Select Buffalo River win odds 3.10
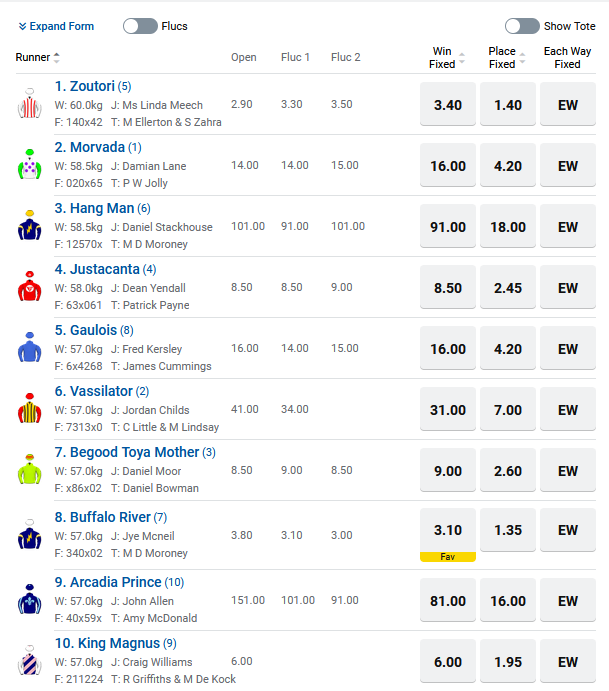The height and width of the screenshot is (691, 609). 448,532
